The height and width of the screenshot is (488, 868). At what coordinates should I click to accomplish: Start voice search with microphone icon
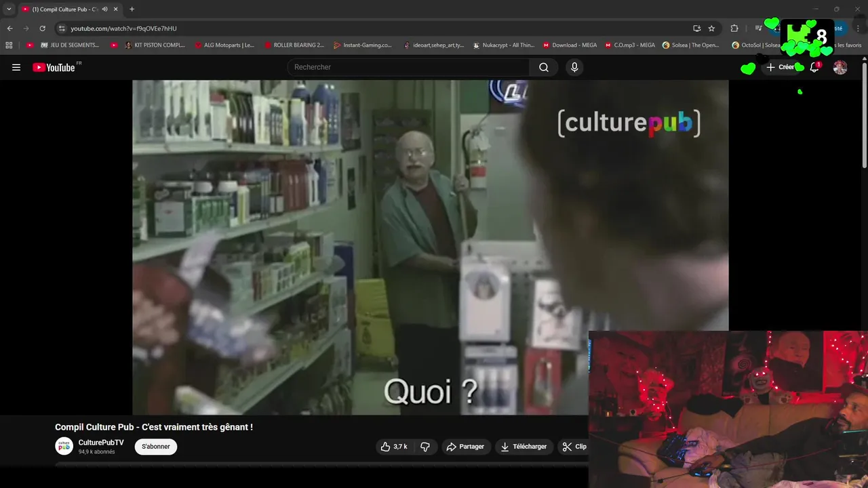574,67
